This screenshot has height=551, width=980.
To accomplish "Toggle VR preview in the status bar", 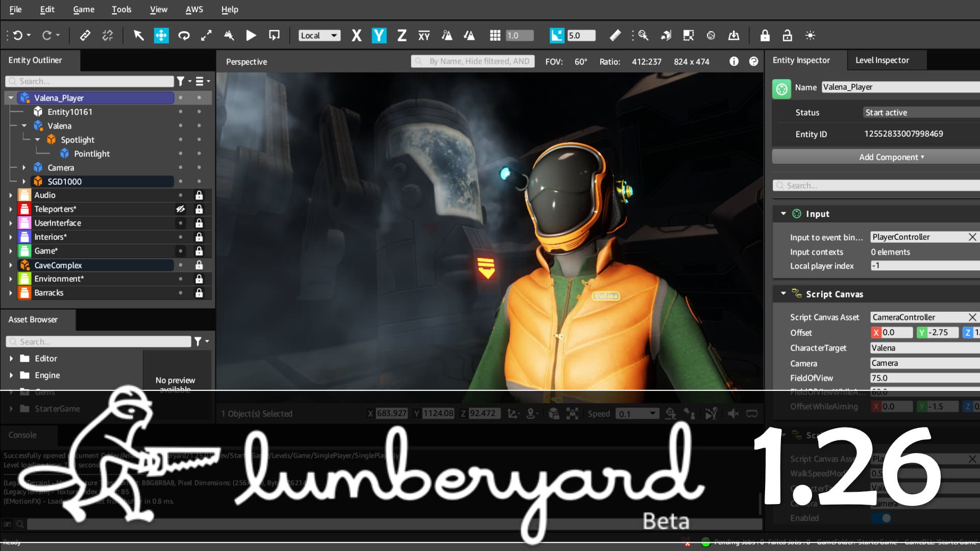I will [752, 413].
